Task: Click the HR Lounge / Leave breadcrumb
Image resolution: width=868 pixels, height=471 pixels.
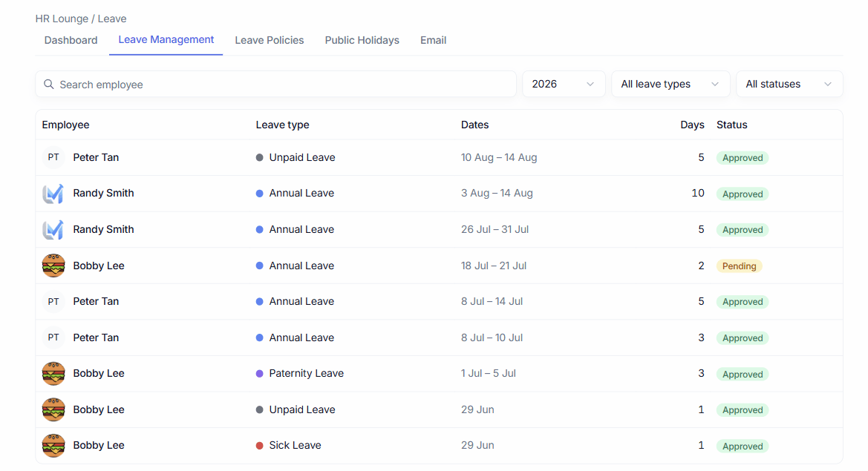Action: (81, 19)
